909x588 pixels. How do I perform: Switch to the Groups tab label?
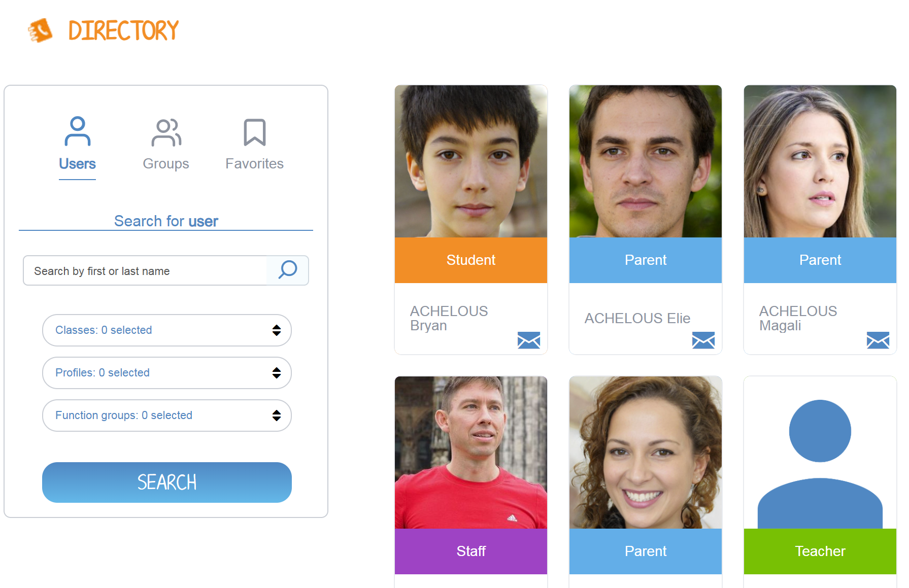166,164
